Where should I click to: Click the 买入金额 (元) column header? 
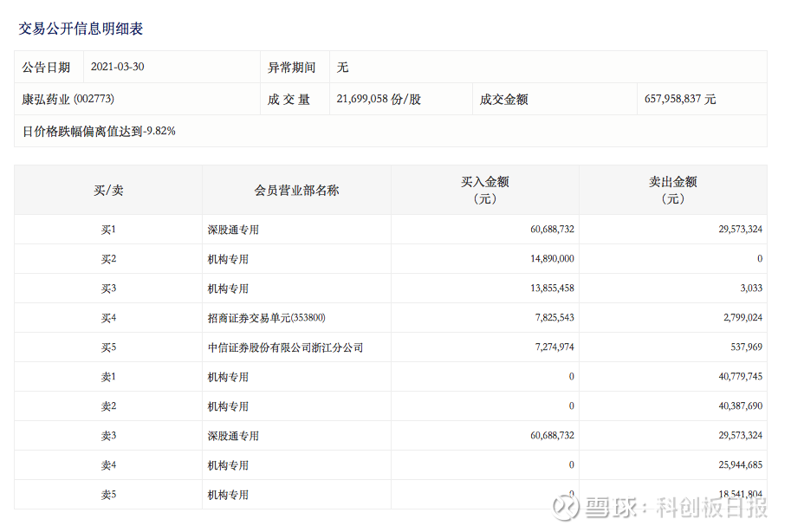(x=484, y=190)
